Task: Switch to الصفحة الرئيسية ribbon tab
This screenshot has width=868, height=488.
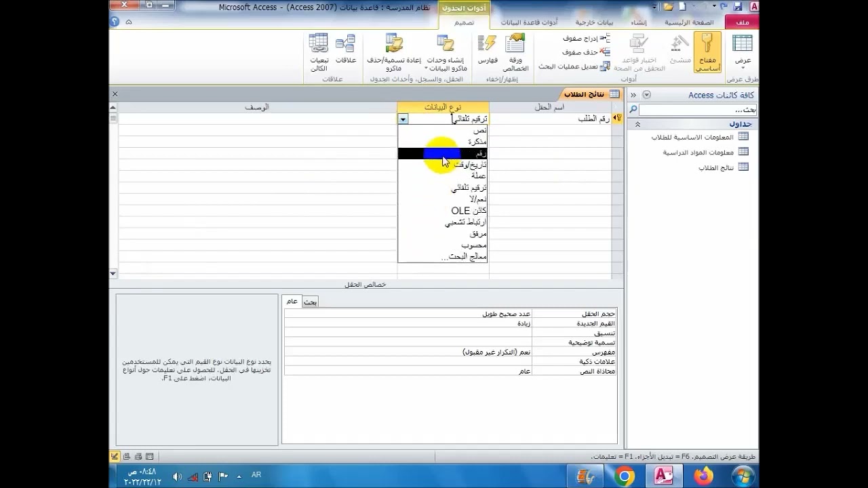Action: [x=689, y=22]
